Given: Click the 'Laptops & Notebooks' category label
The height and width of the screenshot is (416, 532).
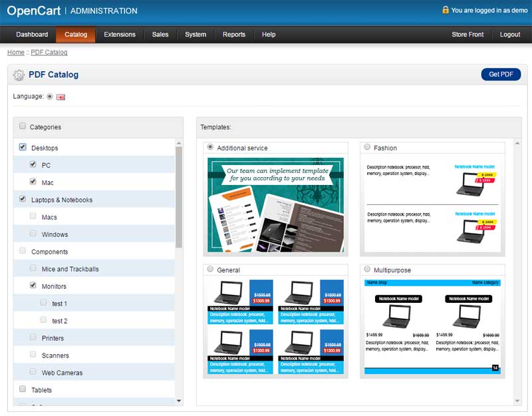Looking at the screenshot, I should point(62,200).
